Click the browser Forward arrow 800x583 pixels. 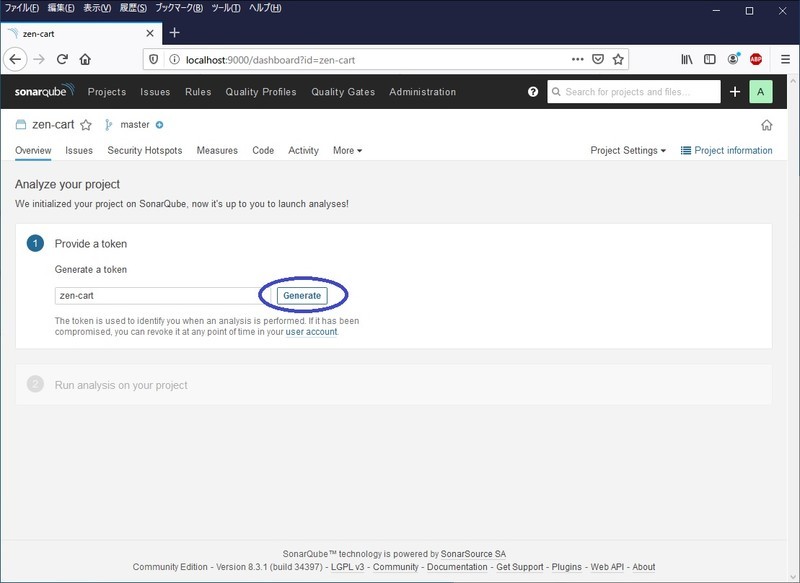(39, 60)
